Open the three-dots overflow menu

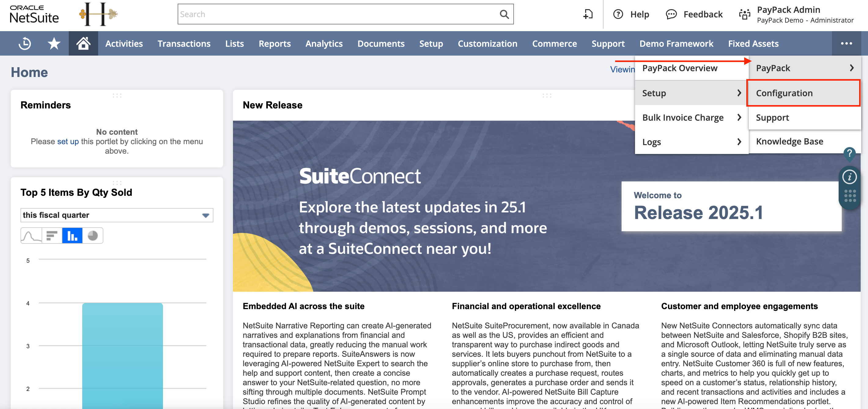pos(846,43)
